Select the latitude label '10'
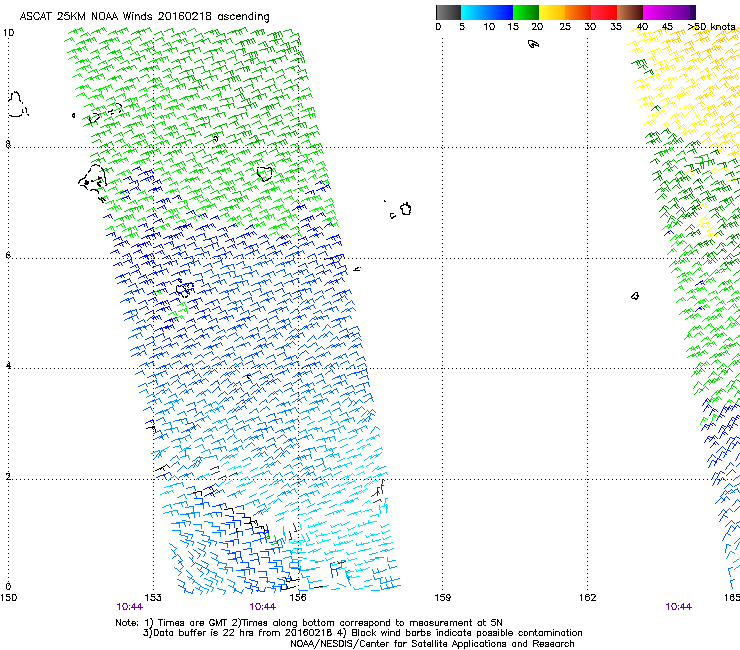The image size is (740, 650). click(x=8, y=33)
